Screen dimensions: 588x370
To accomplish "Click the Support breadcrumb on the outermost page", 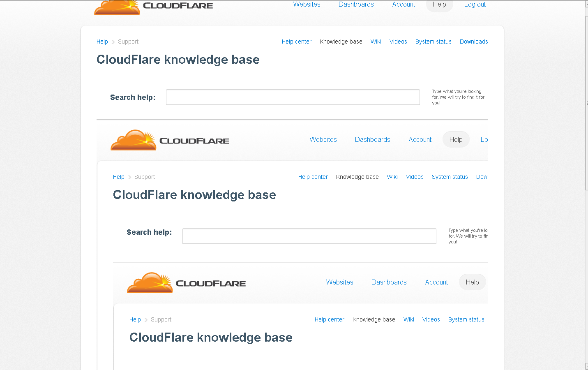I will coord(128,42).
